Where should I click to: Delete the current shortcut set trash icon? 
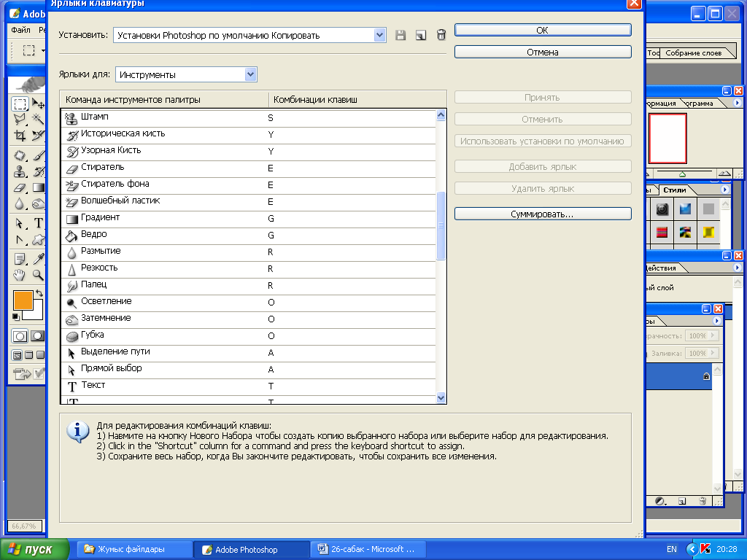pyautogui.click(x=441, y=35)
